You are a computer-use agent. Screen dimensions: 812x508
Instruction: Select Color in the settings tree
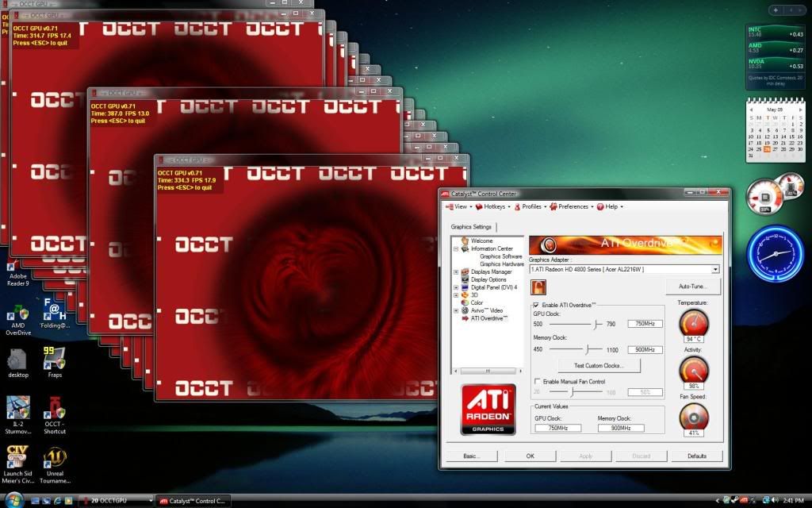pos(477,302)
